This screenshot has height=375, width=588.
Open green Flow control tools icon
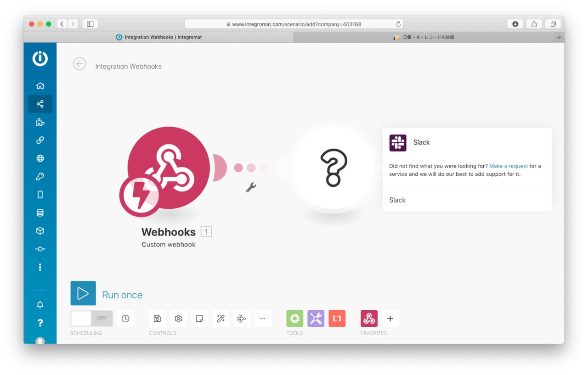tap(295, 319)
